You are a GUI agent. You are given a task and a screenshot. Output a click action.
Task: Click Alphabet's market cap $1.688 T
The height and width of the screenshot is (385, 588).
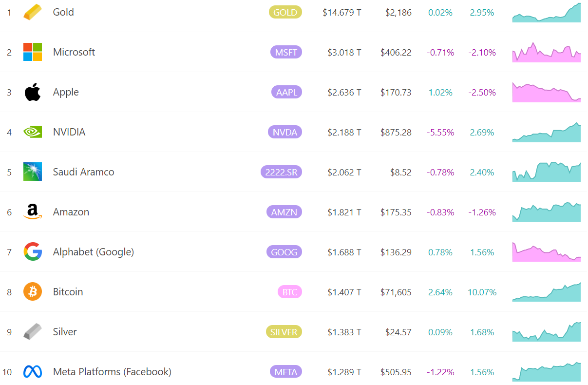point(344,252)
